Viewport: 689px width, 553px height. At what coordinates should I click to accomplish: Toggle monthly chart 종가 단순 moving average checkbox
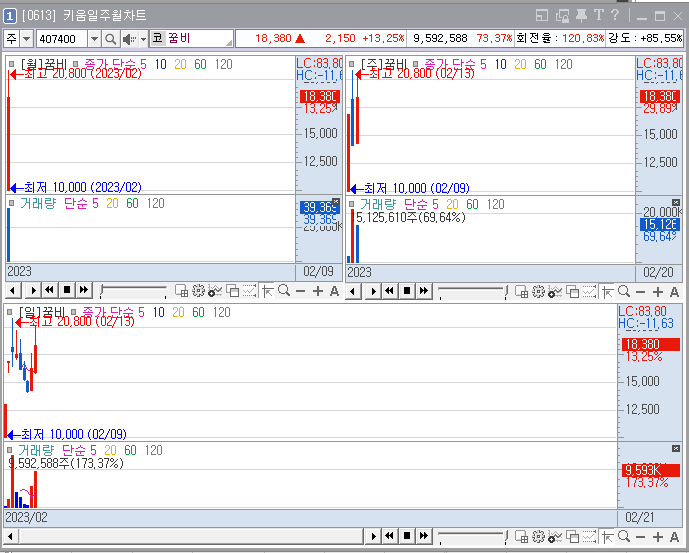pyautogui.click(x=76, y=64)
